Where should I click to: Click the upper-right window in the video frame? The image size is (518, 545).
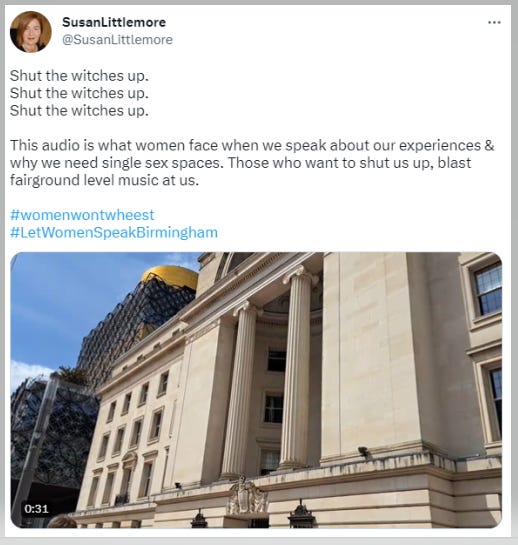[x=487, y=289]
